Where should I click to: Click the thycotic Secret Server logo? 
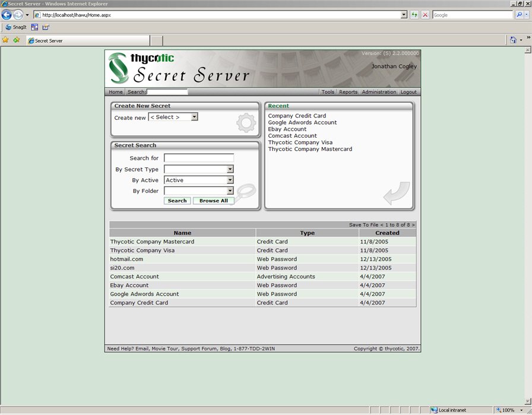click(179, 68)
